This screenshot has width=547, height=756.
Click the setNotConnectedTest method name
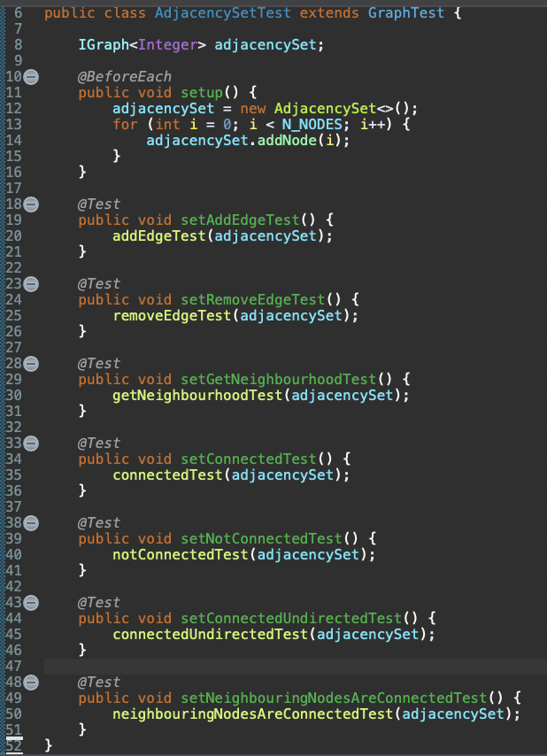(262, 538)
